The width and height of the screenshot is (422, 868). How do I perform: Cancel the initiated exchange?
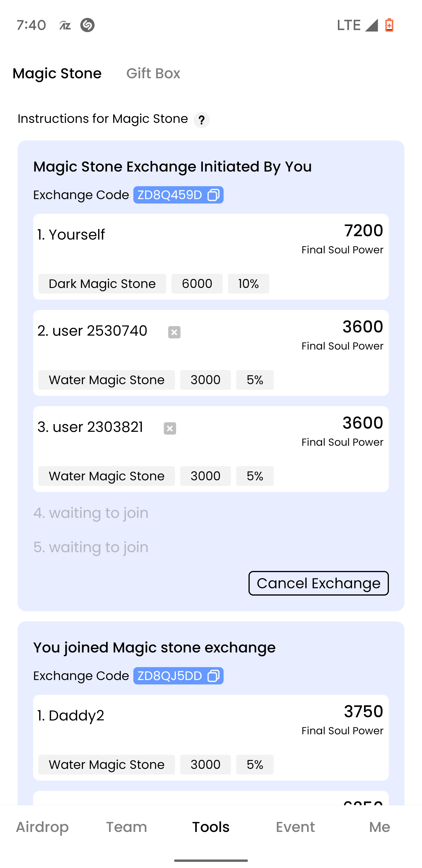click(x=318, y=583)
